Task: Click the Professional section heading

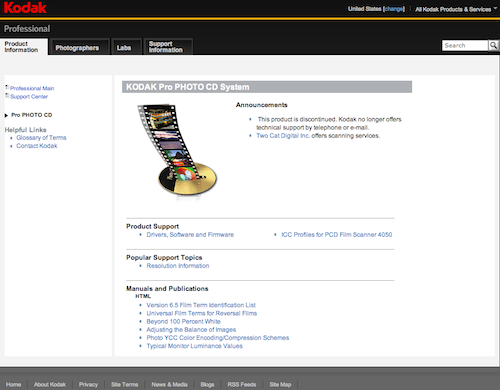Action: click(x=27, y=29)
